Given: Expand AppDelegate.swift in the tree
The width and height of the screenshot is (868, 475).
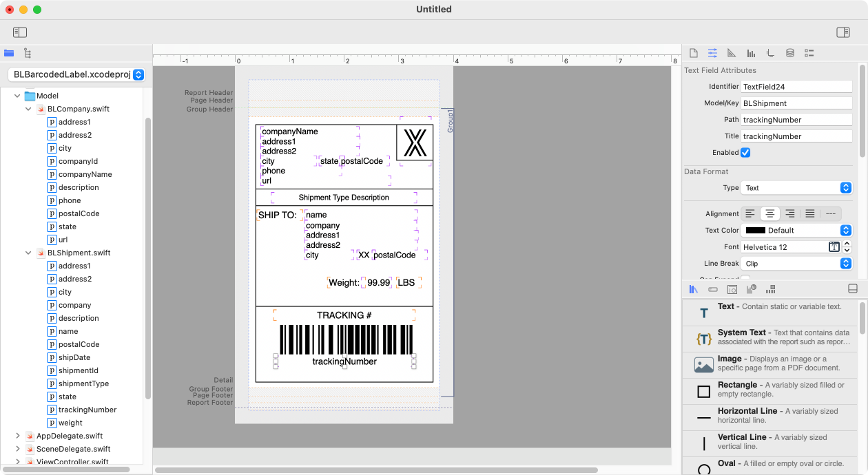Looking at the screenshot, I should 18,436.
